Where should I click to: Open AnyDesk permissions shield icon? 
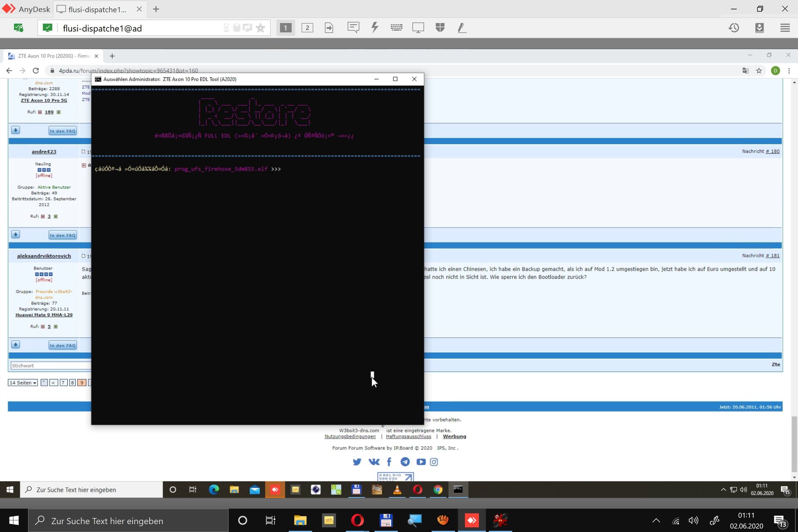click(x=440, y=28)
